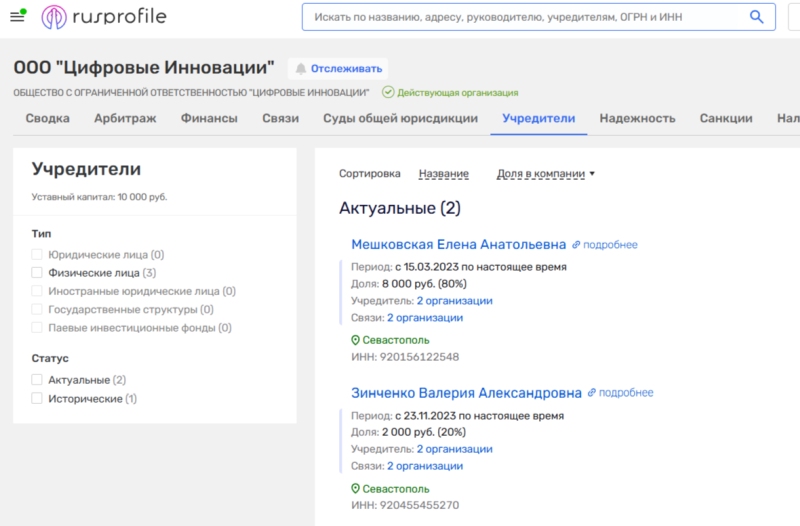Enable the Актуальные status checkbox
800x526 pixels.
[37, 380]
